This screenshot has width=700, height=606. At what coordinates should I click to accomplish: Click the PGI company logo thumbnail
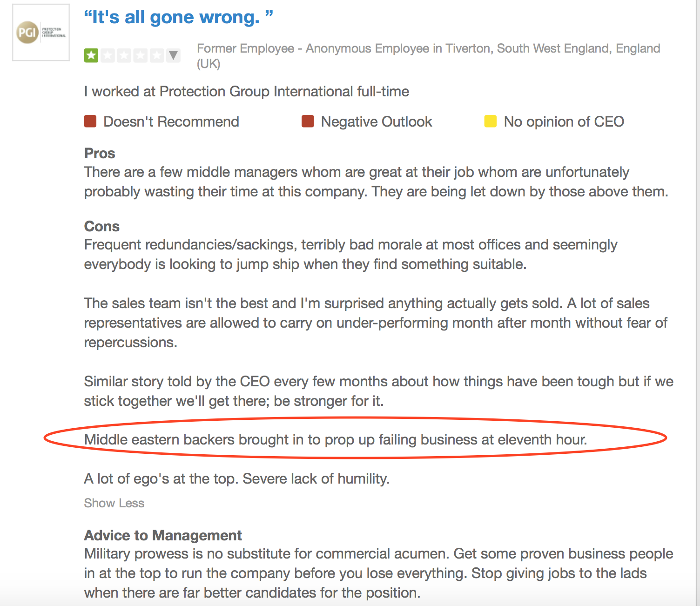pyautogui.click(x=41, y=33)
